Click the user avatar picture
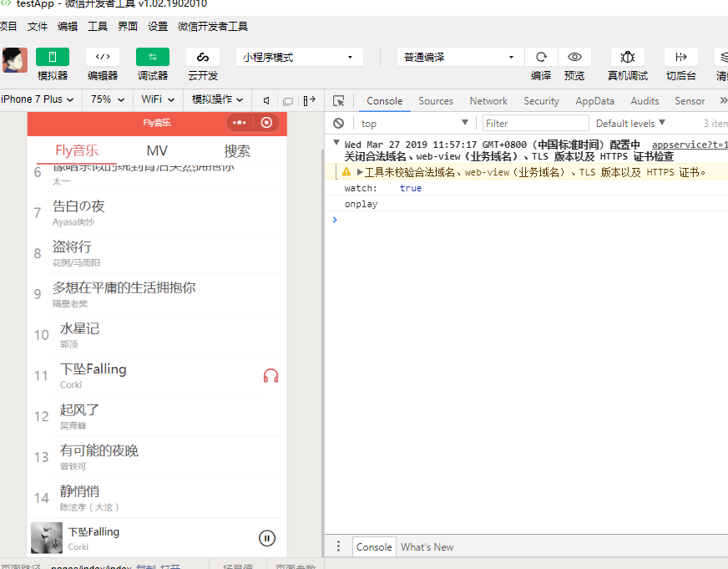The height and width of the screenshot is (569, 728). click(15, 60)
